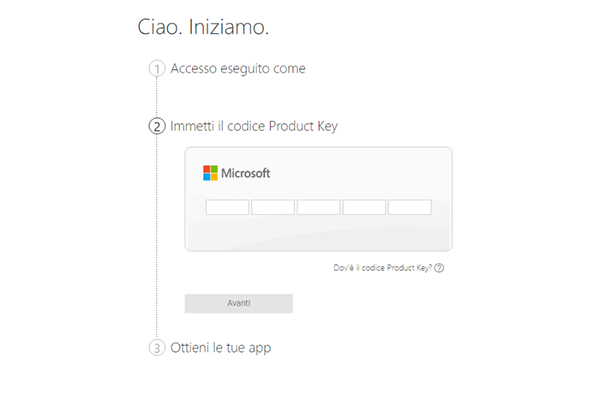Image resolution: width=600 pixels, height=401 pixels.
Task: Click the Microsoft four-color logo
Action: (210, 173)
